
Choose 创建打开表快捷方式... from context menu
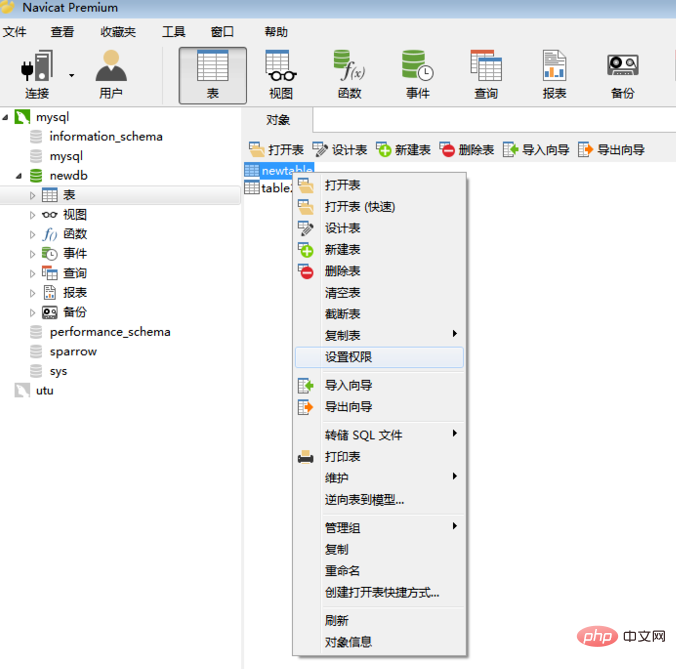[x=379, y=592]
